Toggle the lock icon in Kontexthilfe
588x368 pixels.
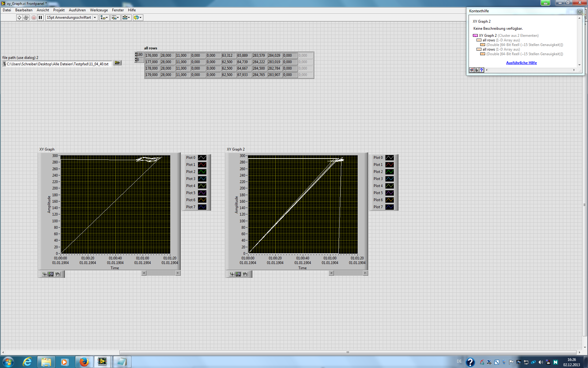(x=477, y=70)
